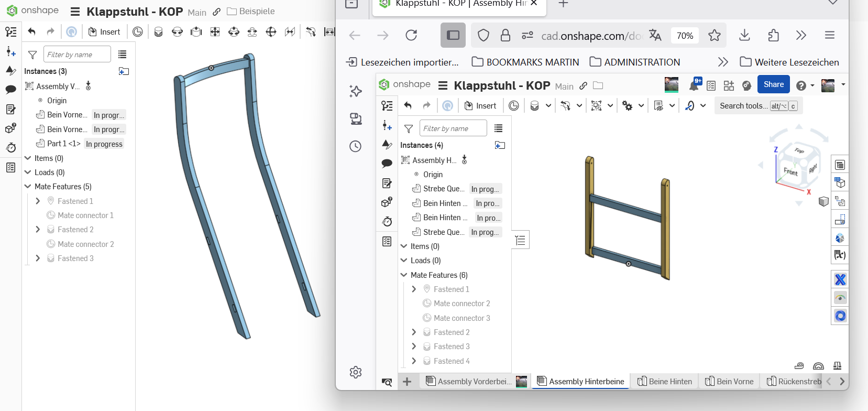Viewport: 868px width, 411px height.
Task: Click the blue Share button
Action: pyautogui.click(x=774, y=84)
